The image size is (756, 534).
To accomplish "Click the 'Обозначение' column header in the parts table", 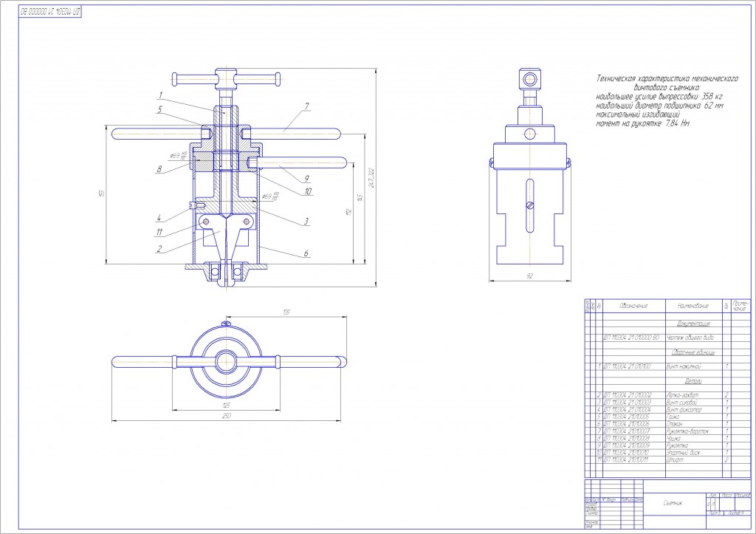I will (633, 306).
